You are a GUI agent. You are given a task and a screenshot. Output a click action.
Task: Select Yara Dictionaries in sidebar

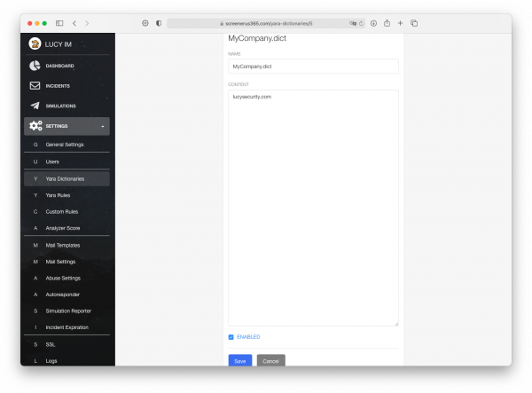[x=66, y=178]
